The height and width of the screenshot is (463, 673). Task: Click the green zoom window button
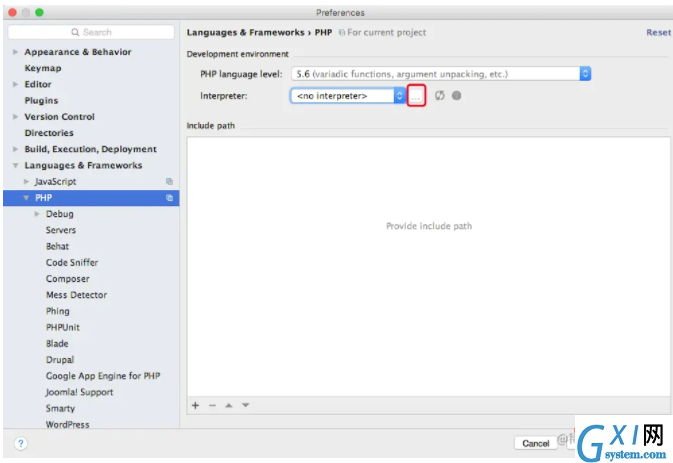click(x=39, y=12)
